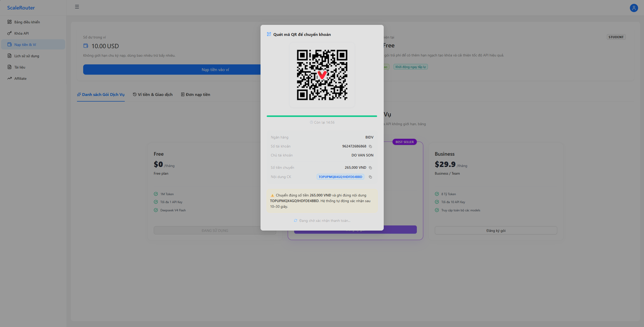Image resolution: width=644 pixels, height=327 pixels.
Task: Click the STUDENT badge
Action: pos(616,37)
